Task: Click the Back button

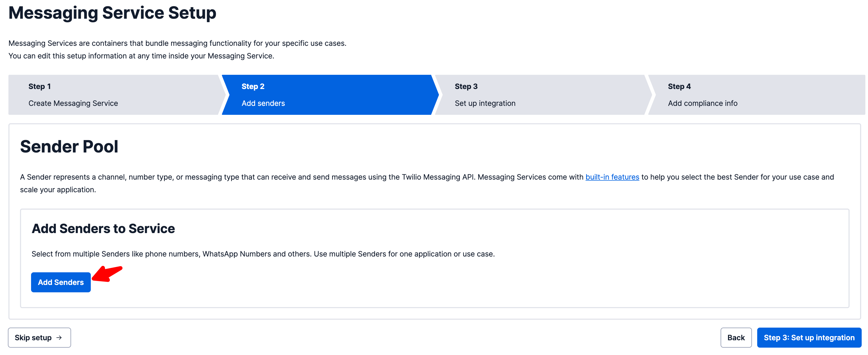Action: (x=736, y=337)
